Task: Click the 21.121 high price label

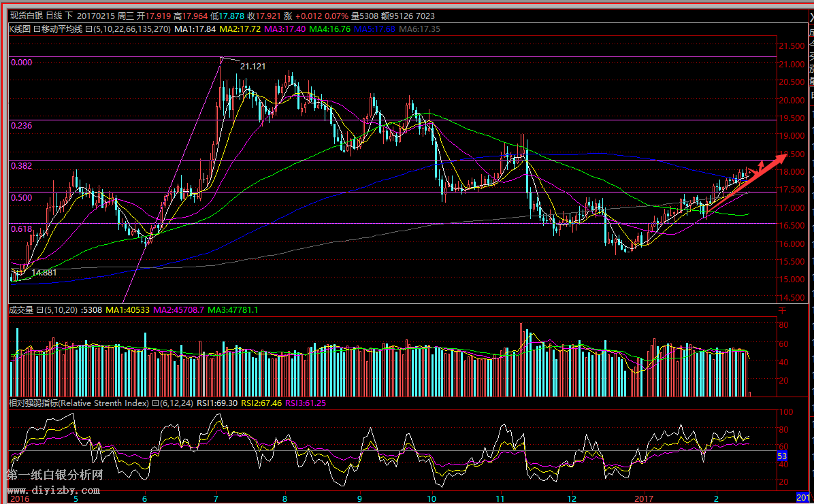Action: click(253, 66)
